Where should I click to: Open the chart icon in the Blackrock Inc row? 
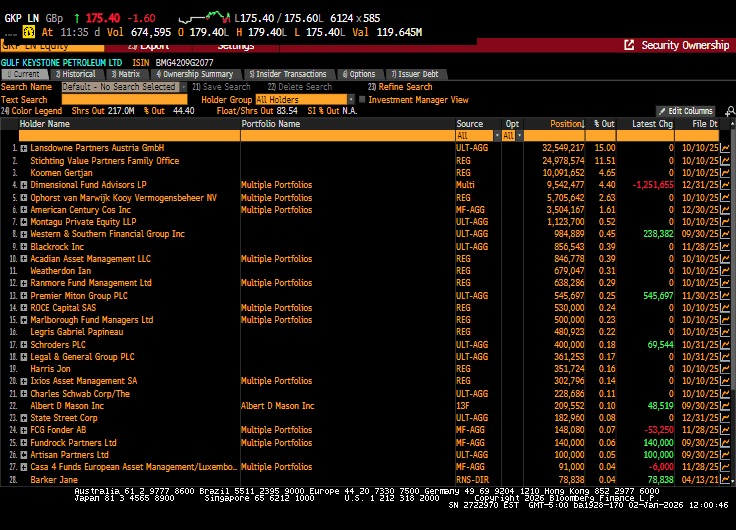(725, 246)
